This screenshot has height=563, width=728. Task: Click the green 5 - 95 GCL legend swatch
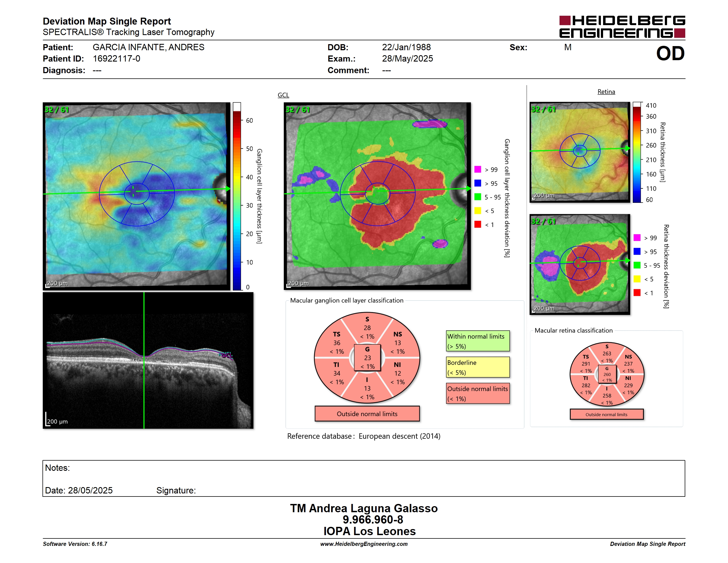tap(478, 197)
